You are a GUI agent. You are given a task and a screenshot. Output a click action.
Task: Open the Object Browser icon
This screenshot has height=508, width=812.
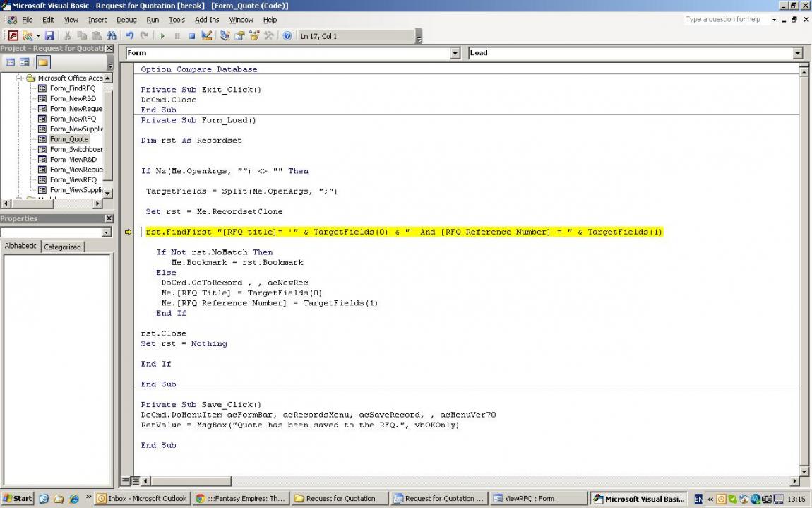[254, 36]
